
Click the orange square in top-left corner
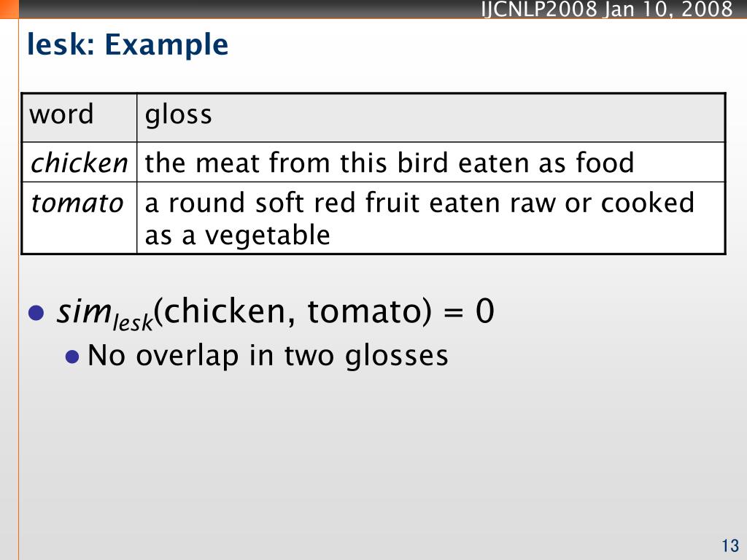click(x=9, y=9)
